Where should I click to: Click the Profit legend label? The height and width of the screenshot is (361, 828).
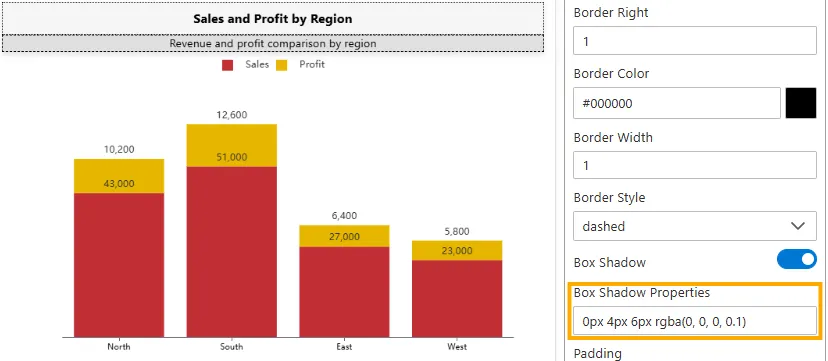pyautogui.click(x=312, y=64)
